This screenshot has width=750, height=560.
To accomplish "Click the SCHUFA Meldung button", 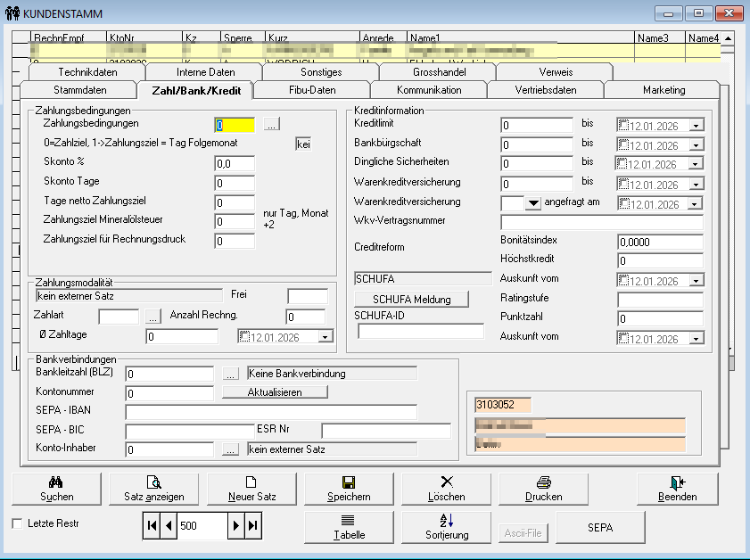I will pyautogui.click(x=411, y=299).
